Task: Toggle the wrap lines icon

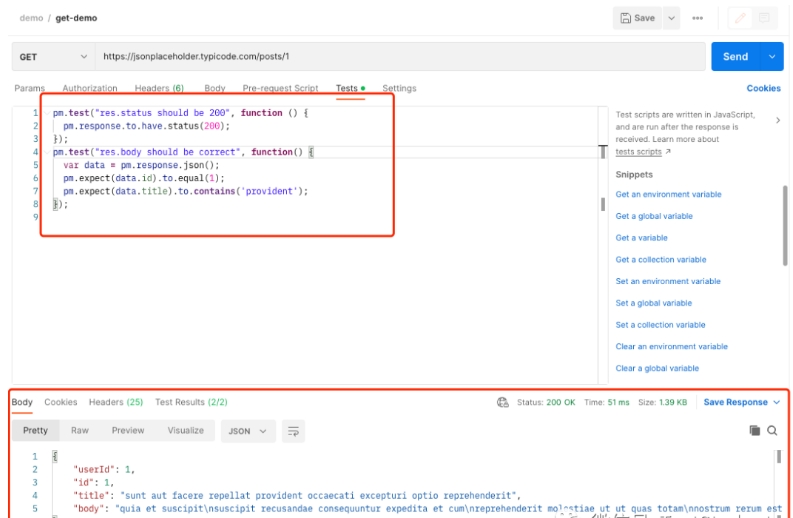Action: pos(293,431)
